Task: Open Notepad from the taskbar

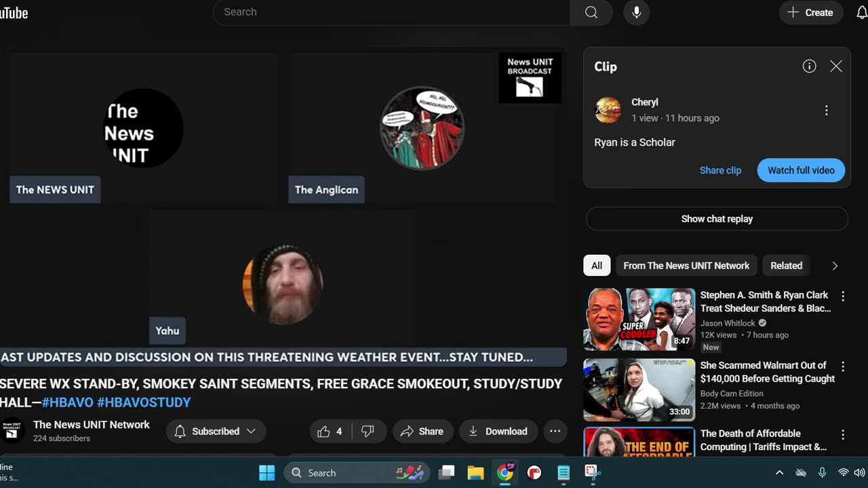Action: [564, 472]
